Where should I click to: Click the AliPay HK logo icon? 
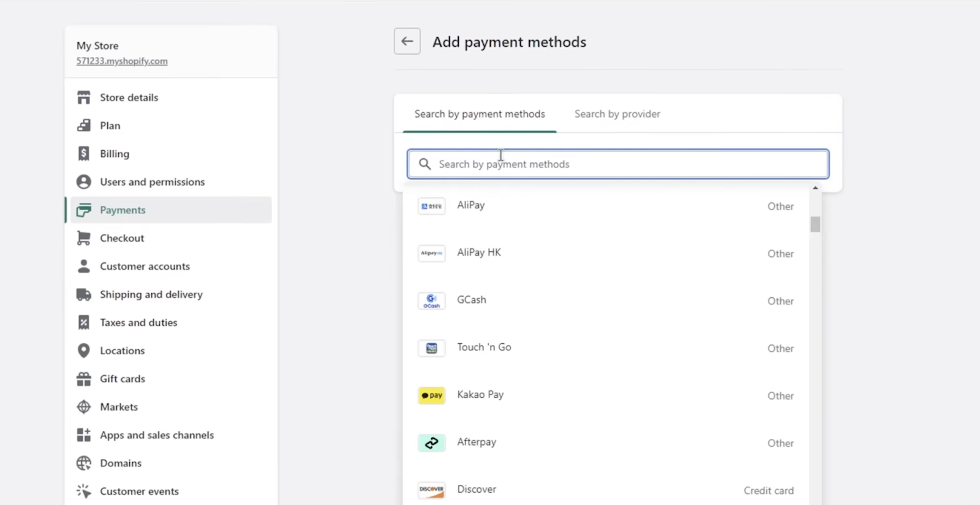tap(432, 254)
